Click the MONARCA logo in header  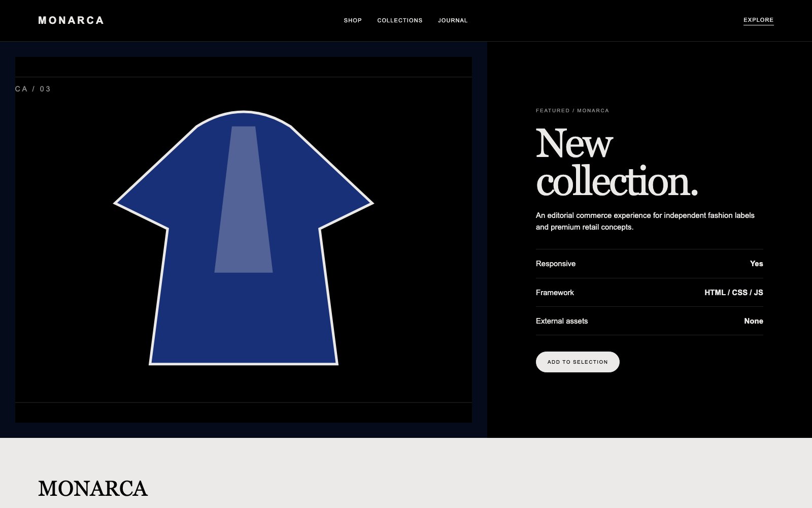pyautogui.click(x=71, y=20)
